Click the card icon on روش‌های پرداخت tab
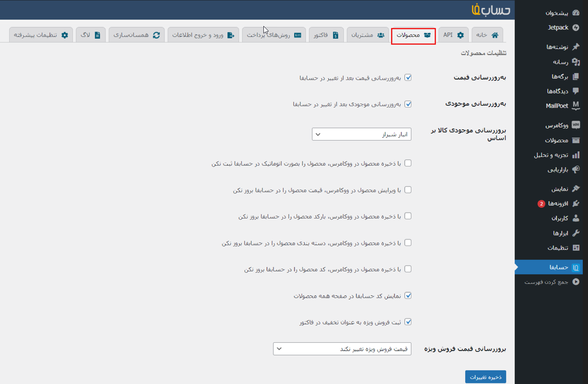This screenshot has width=588, height=384. click(298, 35)
